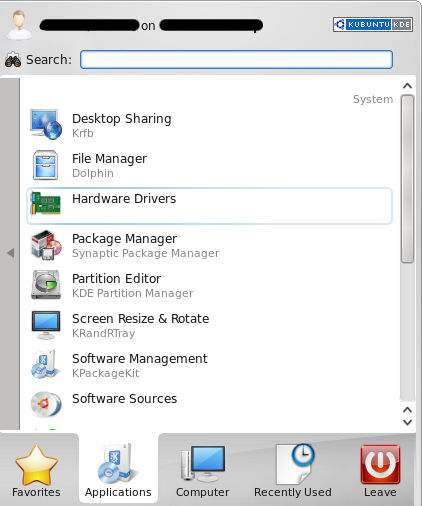Open Software Management entry
Image resolution: width=422 pixels, height=506 pixels.
pos(209,365)
